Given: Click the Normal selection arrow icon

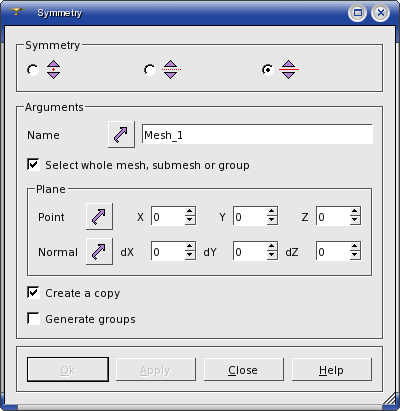Looking at the screenshot, I should [x=99, y=251].
